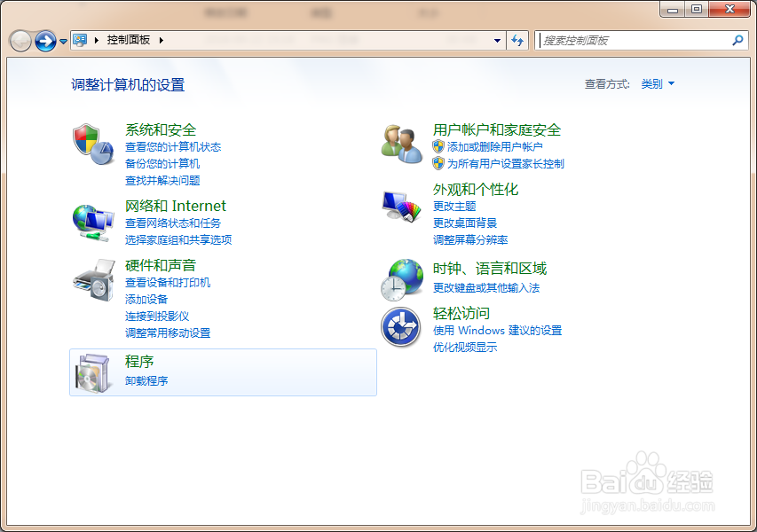757x532 pixels.
Task: Open 用户帐户和家庭安全 category heading
Action: (x=496, y=129)
